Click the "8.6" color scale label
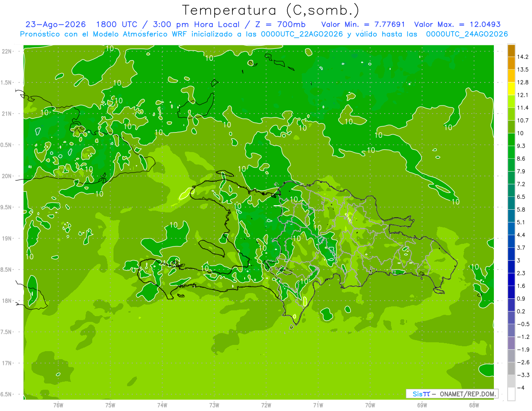The width and height of the screenshot is (532, 411). (x=521, y=159)
